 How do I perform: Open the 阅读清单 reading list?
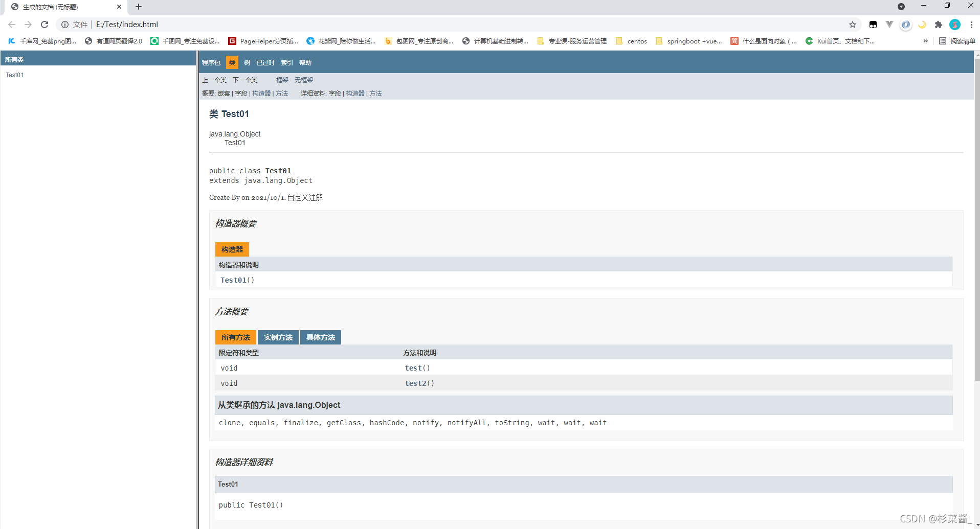(957, 41)
